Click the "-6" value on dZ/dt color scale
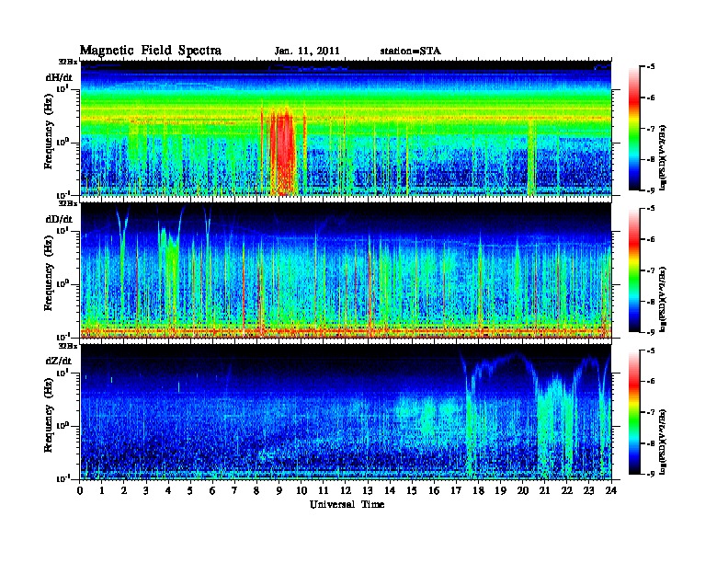Viewport: 728px width, 563px height. pos(651,381)
